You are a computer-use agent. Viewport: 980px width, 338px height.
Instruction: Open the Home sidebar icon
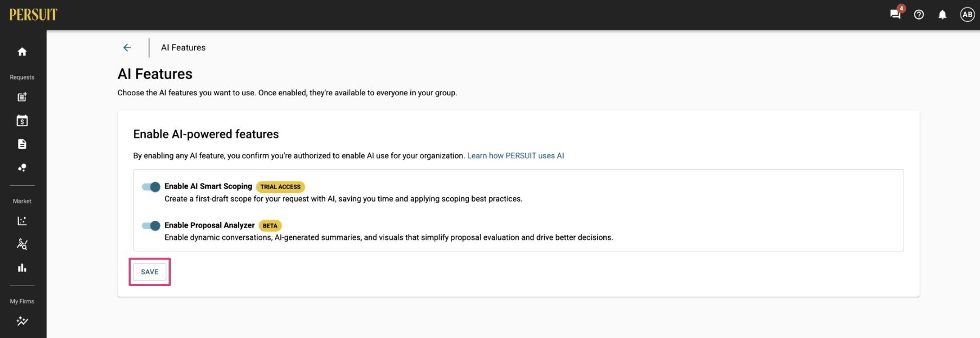[x=22, y=51]
